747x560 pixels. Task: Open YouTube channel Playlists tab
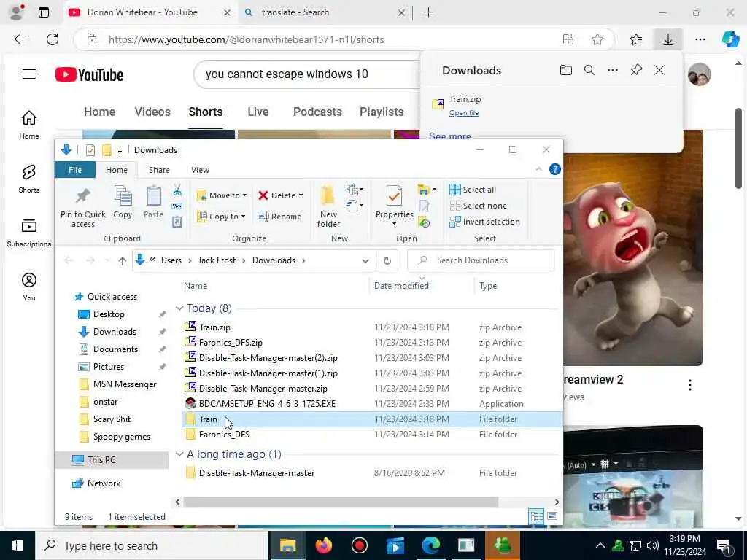[382, 112]
